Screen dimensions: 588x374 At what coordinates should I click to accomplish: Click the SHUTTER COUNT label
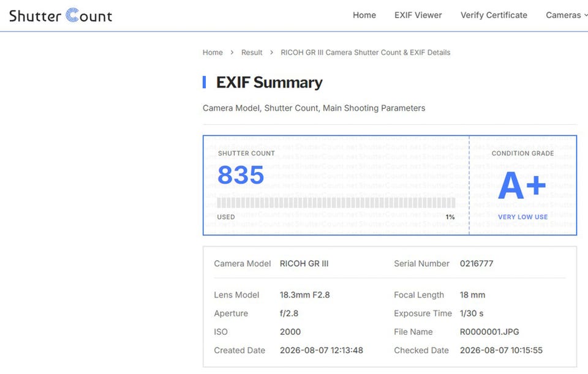(246, 153)
